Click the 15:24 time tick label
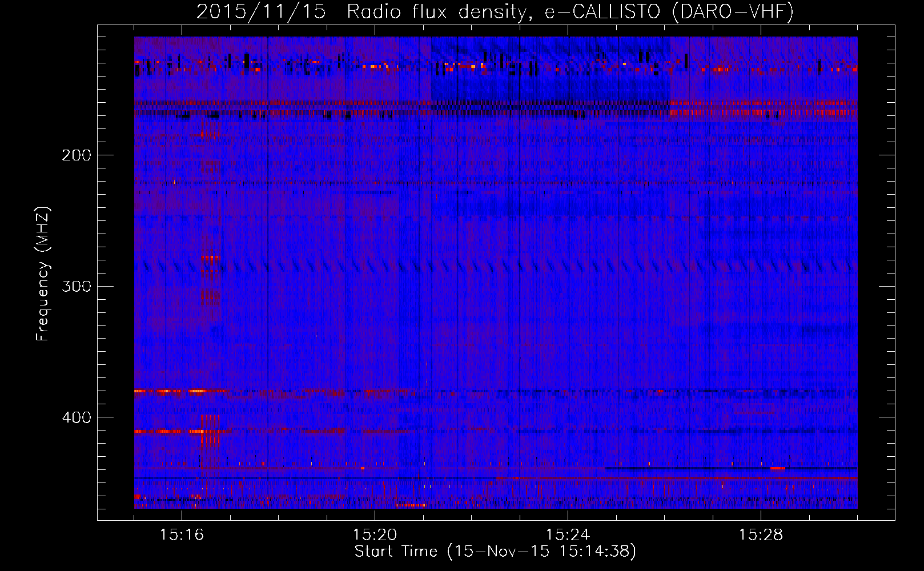The width and height of the screenshot is (924, 571). coord(568,535)
